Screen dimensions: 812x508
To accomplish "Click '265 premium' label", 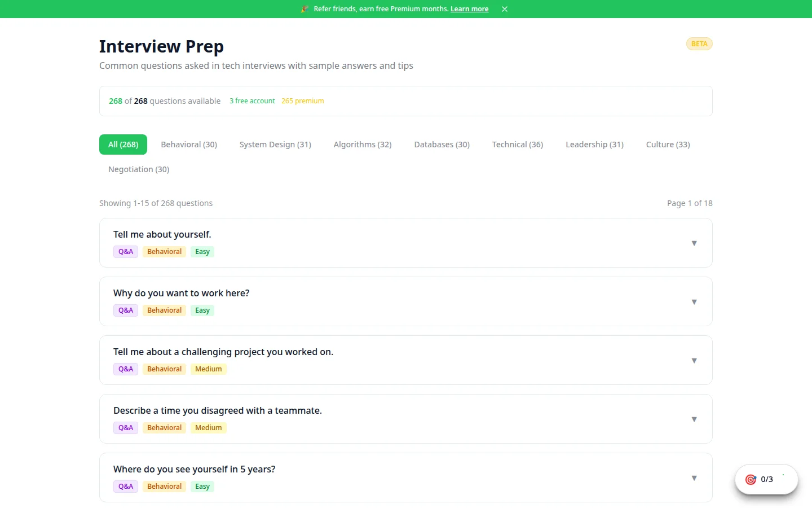I will pos(303,101).
